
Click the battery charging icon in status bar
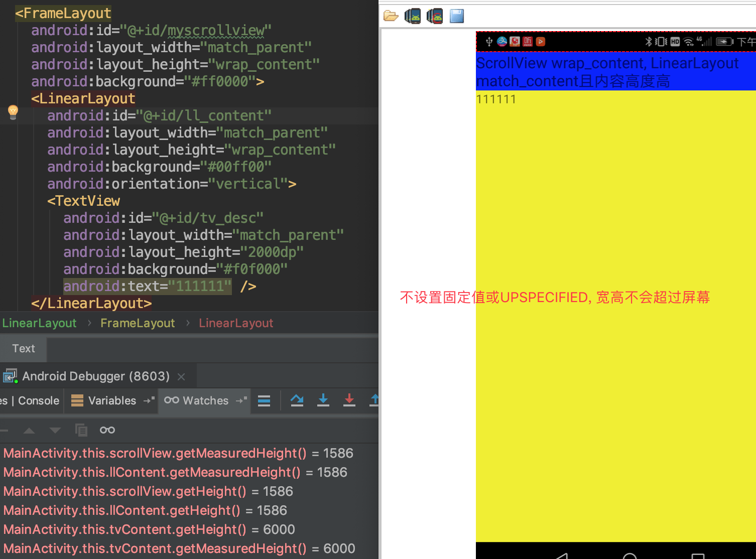pyautogui.click(x=724, y=42)
